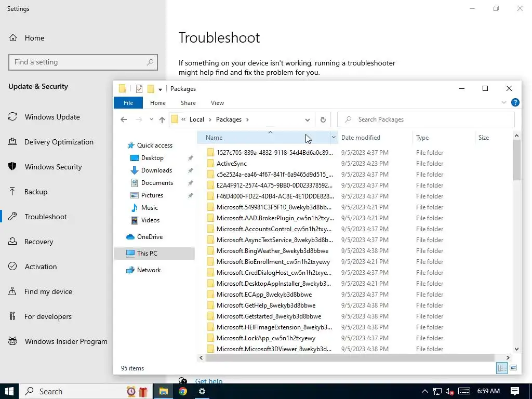Open File Explorer help question mark
The image size is (532, 399).
(515, 102)
